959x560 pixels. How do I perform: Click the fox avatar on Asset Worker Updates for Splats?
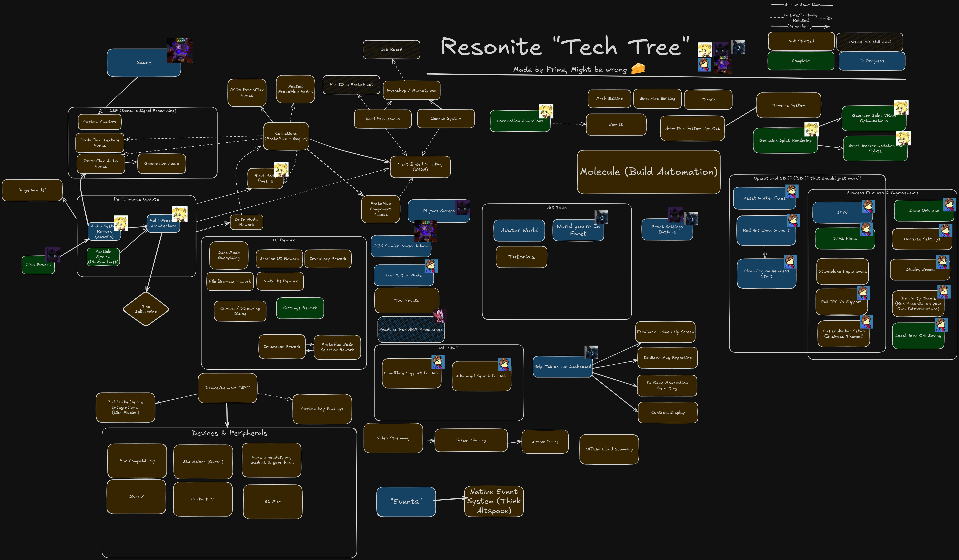[903, 138]
